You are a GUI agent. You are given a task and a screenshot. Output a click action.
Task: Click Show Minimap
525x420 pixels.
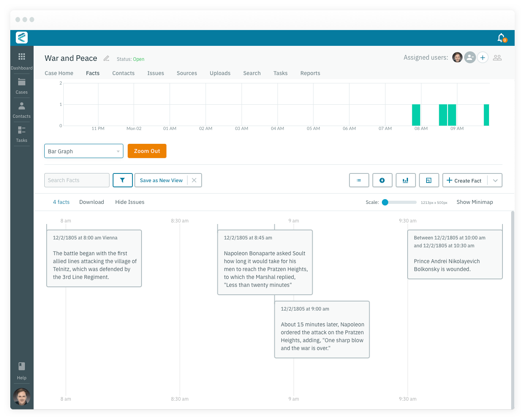pyautogui.click(x=475, y=202)
